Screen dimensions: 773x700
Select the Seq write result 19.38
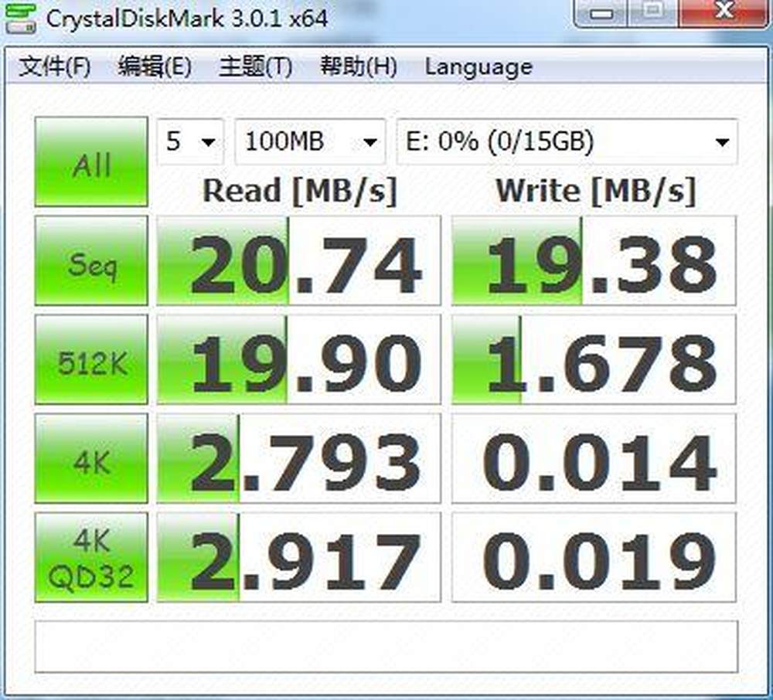tap(594, 260)
